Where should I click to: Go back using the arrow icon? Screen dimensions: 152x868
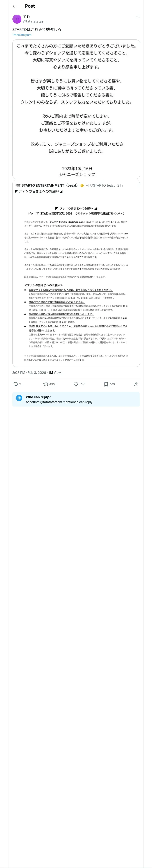click(x=15, y=6)
